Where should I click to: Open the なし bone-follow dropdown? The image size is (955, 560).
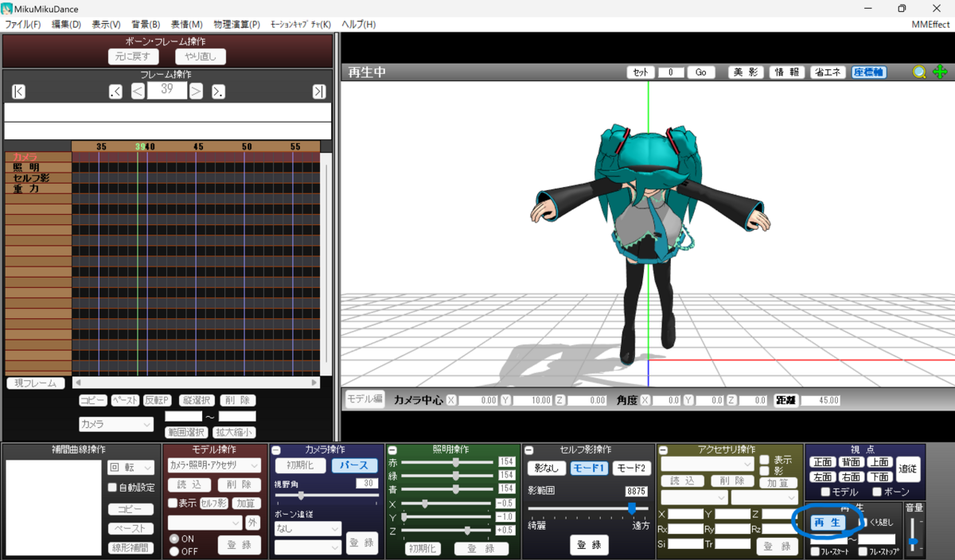coord(307,528)
